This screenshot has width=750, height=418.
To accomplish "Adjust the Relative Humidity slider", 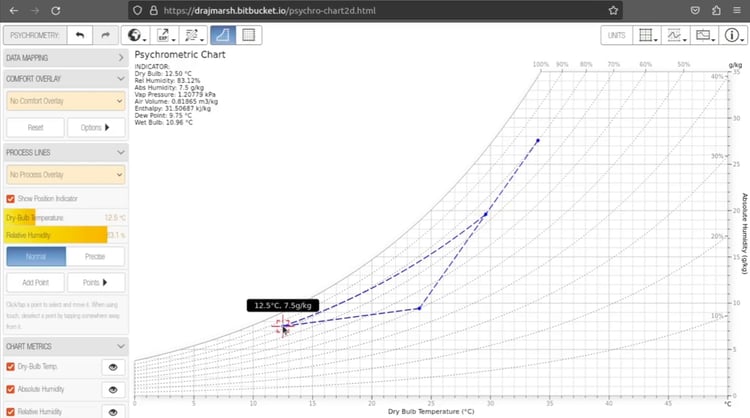I will point(66,235).
